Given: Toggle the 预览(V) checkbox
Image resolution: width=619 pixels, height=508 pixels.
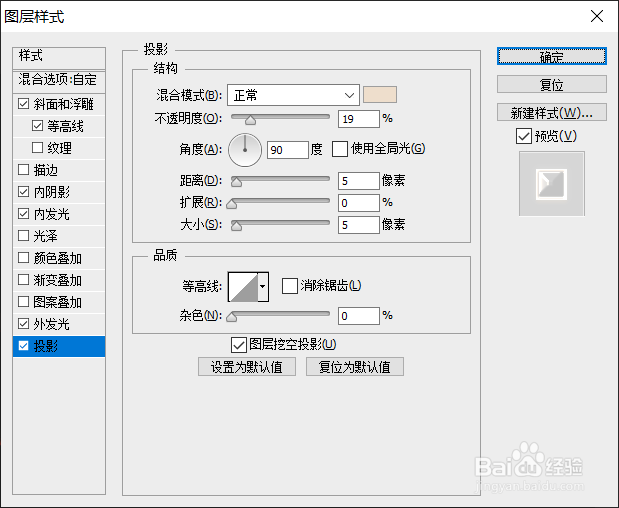Looking at the screenshot, I should click(523, 137).
